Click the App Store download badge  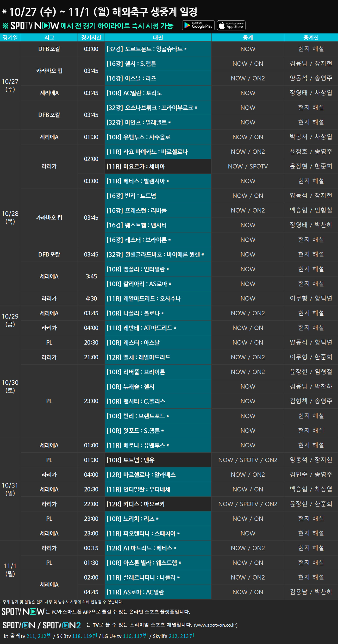(231, 25)
